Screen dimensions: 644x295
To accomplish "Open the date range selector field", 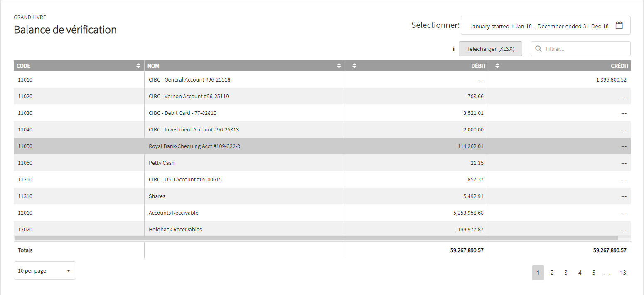I will pos(546,25).
